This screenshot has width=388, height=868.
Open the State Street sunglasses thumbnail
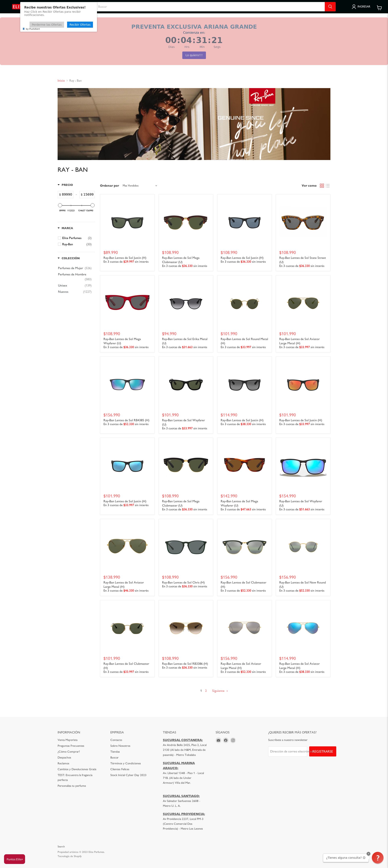pos(303,222)
